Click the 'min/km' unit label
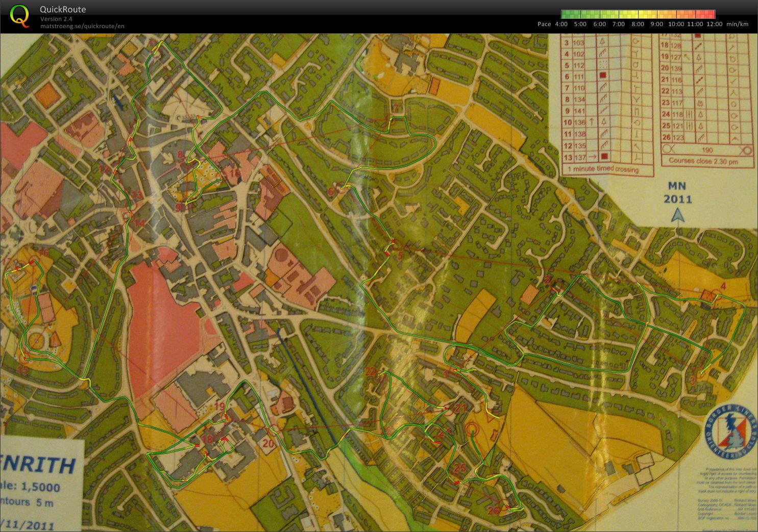758x532 pixels. (x=738, y=24)
